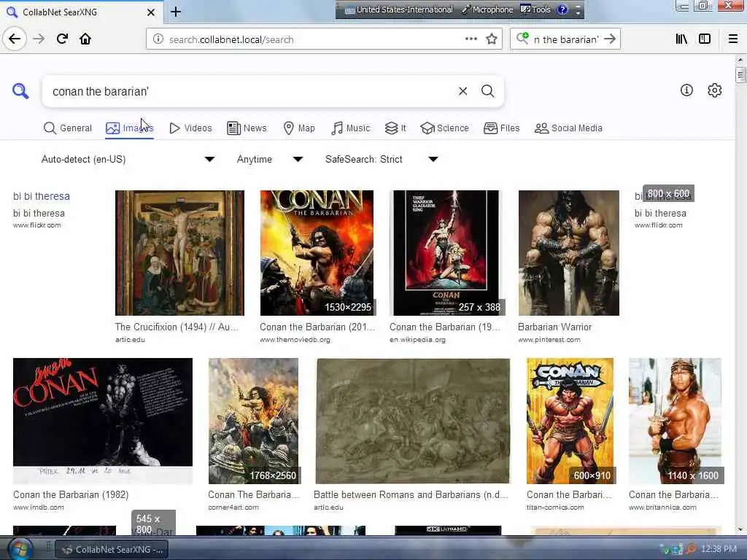The image size is (747, 560).
Task: Switch to the General search tab
Action: [x=68, y=128]
